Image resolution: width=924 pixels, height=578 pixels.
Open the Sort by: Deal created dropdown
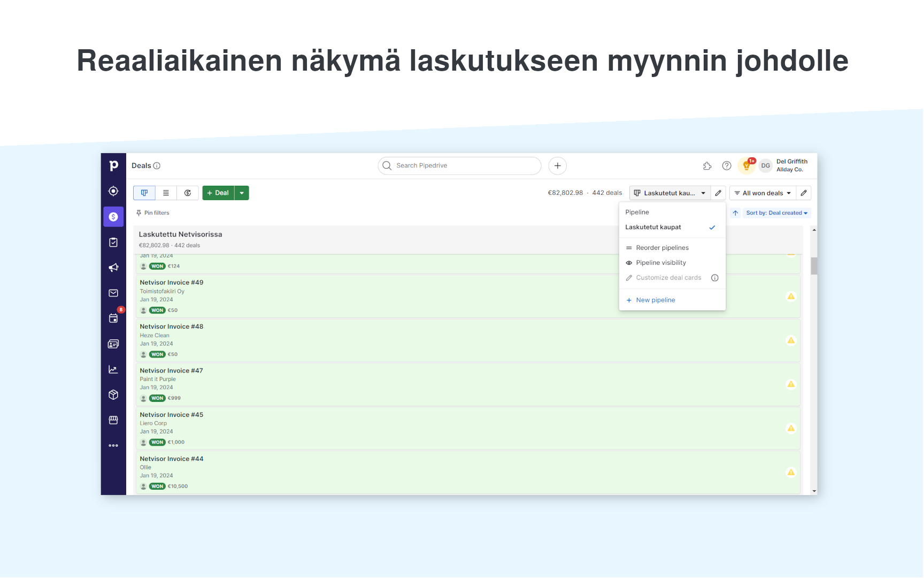click(x=776, y=213)
